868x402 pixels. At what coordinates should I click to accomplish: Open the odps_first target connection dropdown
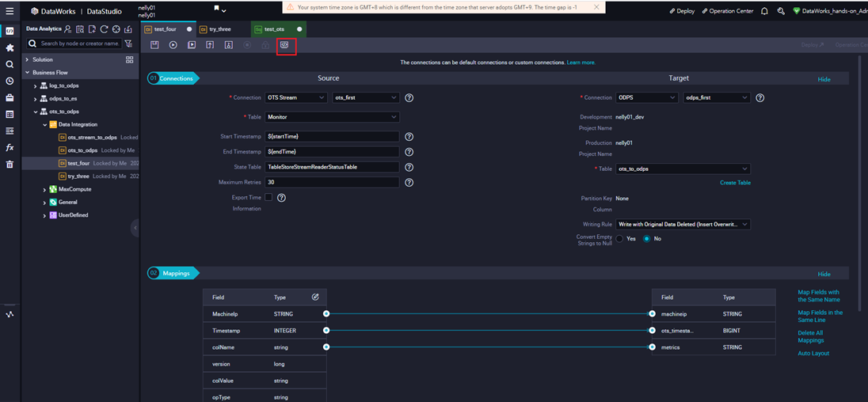coord(717,97)
